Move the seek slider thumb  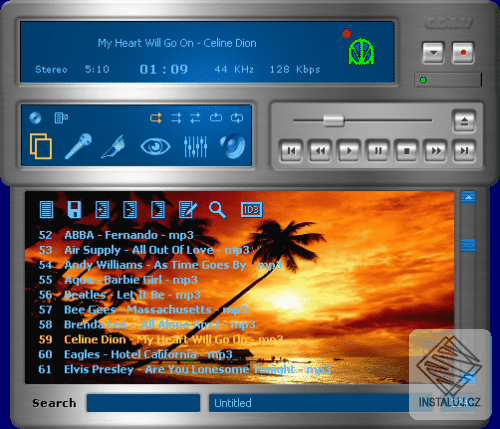click(334, 120)
